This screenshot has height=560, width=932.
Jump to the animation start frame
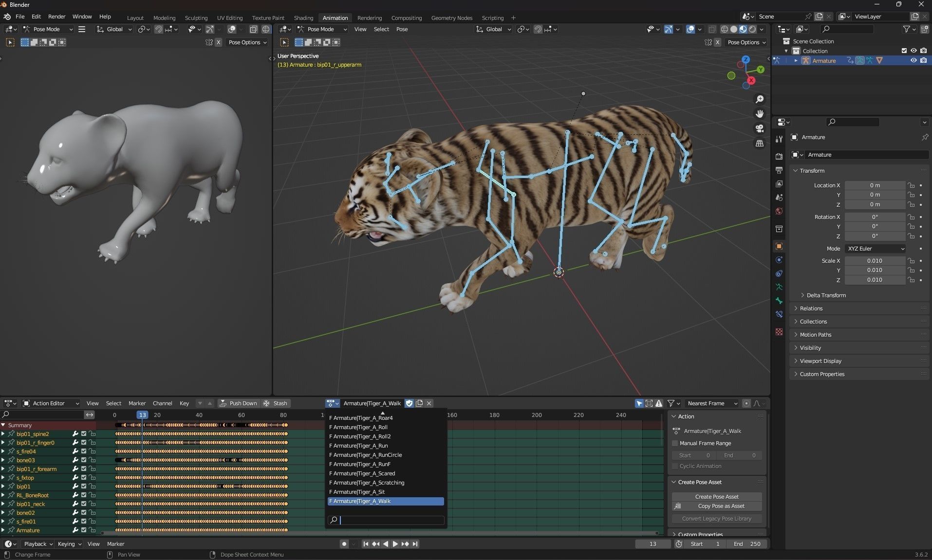pyautogui.click(x=366, y=544)
